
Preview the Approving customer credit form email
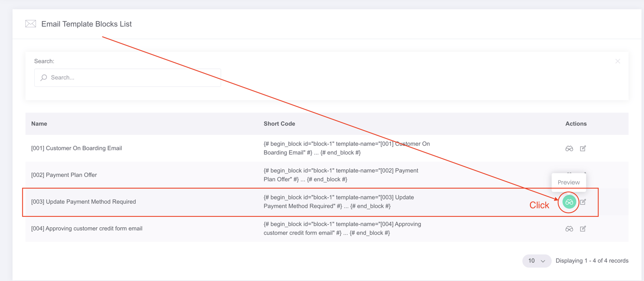click(x=569, y=229)
